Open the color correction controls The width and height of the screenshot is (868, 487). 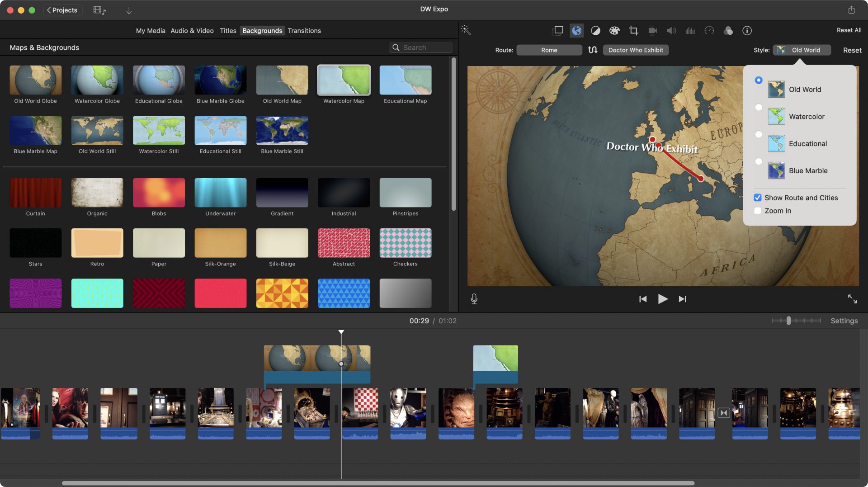pyautogui.click(x=614, y=30)
